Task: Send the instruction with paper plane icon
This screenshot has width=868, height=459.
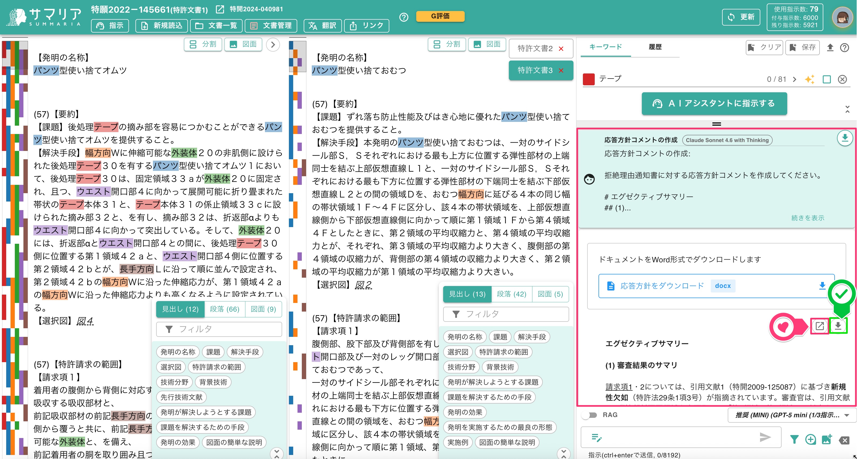Action: coord(765,437)
